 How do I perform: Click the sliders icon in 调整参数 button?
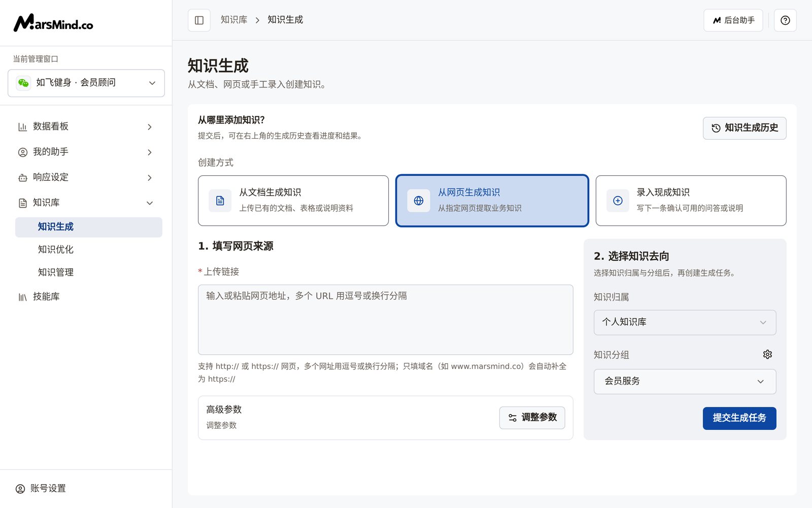pos(513,418)
